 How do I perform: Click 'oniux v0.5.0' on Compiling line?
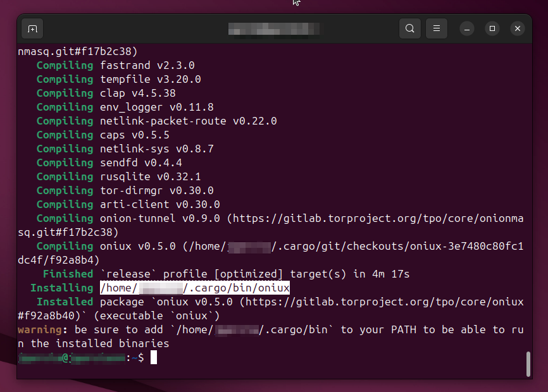click(x=138, y=247)
